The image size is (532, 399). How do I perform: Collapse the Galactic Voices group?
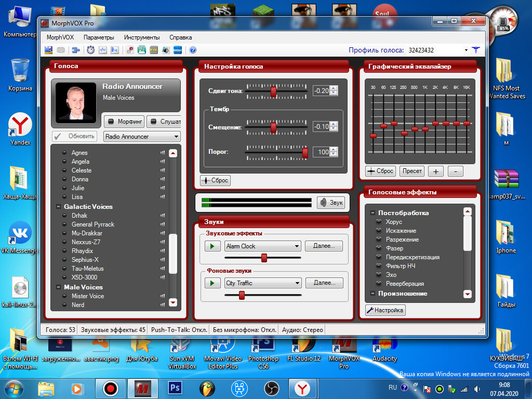[x=58, y=207]
